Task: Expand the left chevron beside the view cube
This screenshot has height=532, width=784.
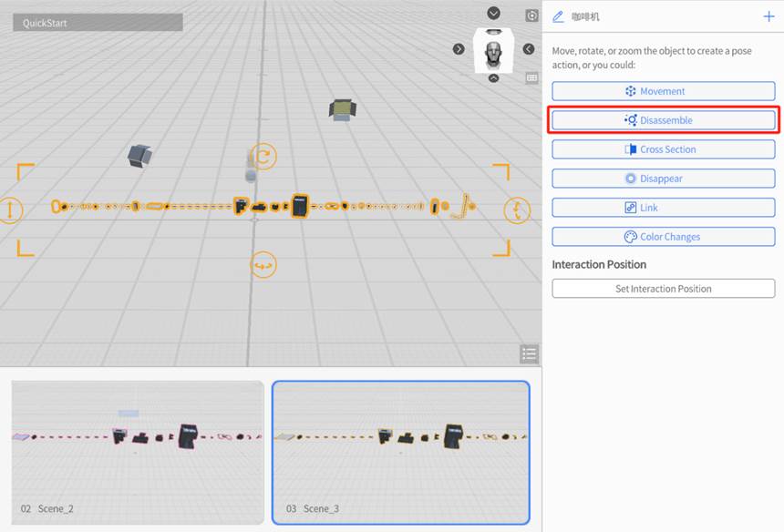Action: tap(459, 49)
